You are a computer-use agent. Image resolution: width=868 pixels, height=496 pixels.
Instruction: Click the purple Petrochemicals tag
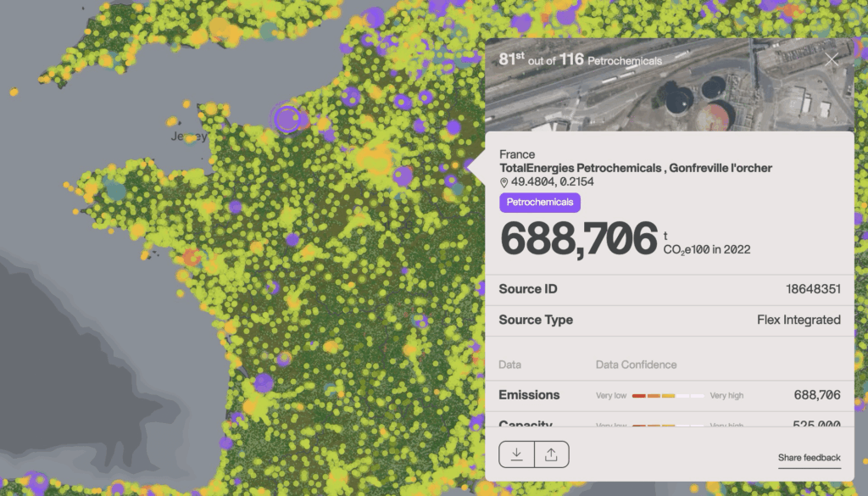[540, 203]
